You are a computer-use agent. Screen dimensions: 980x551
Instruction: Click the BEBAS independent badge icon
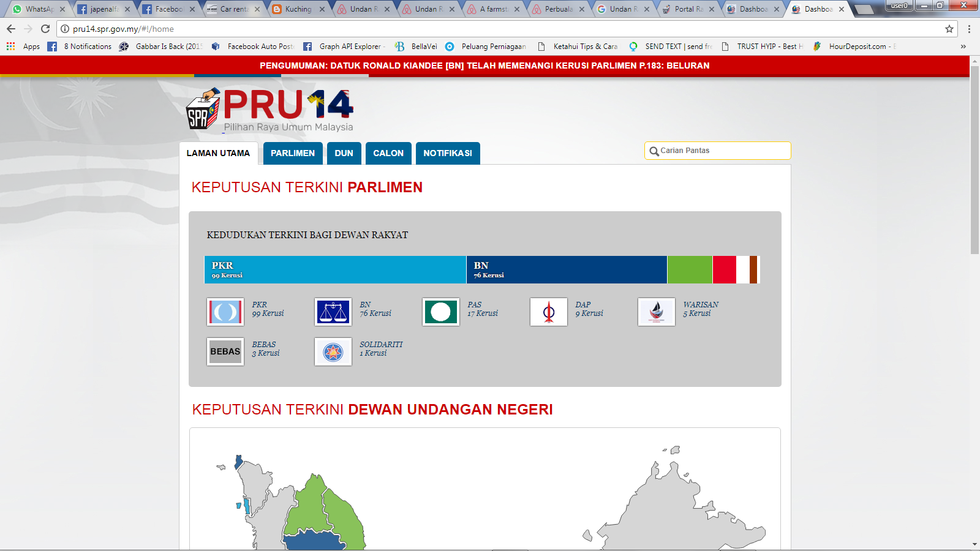pyautogui.click(x=225, y=352)
